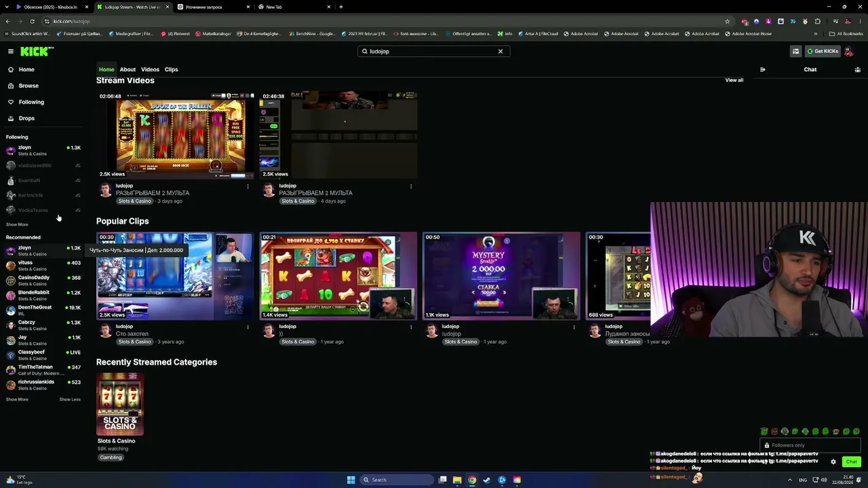Screen dimensions: 868x488
Task: Toggle the Kick sidebar hamburger menu
Action: click(x=11, y=52)
